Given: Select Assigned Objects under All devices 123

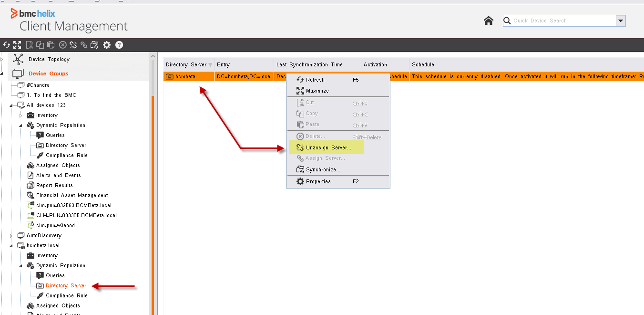Looking at the screenshot, I should (x=58, y=165).
